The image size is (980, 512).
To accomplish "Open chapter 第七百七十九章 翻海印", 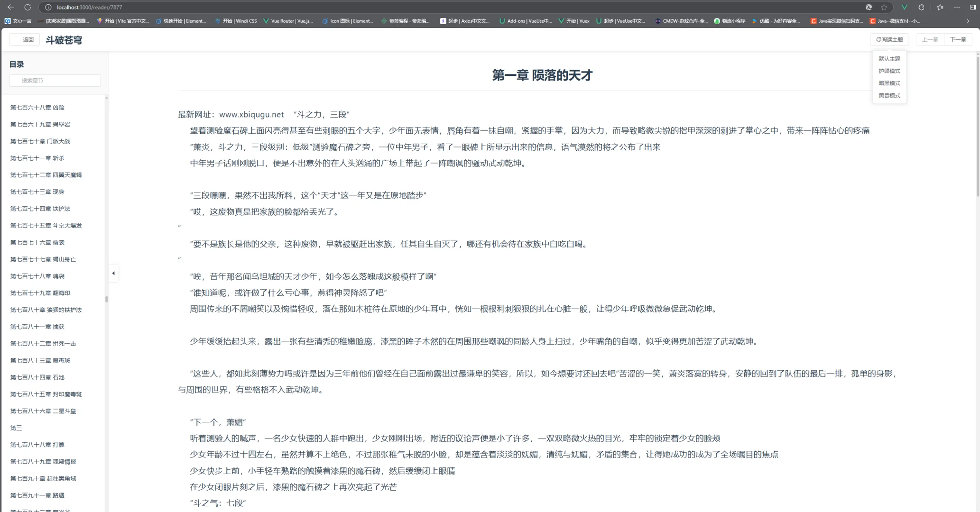I will (x=40, y=293).
